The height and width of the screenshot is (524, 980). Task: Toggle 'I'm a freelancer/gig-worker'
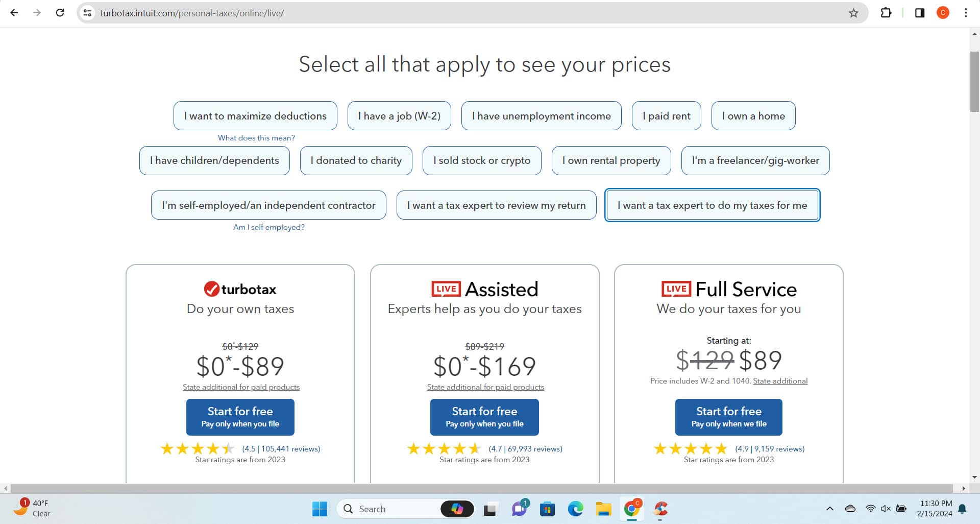pyautogui.click(x=755, y=160)
